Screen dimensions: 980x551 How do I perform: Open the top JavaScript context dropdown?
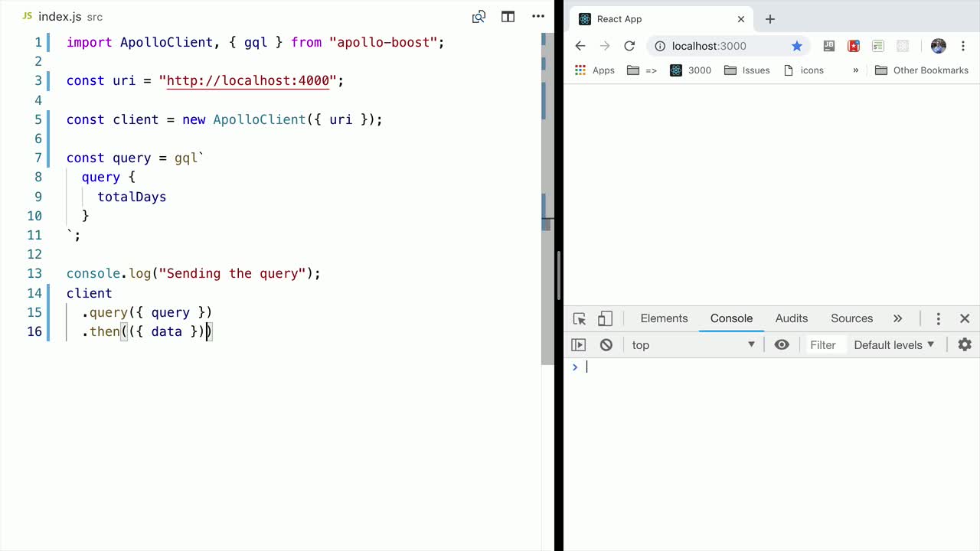(x=693, y=345)
